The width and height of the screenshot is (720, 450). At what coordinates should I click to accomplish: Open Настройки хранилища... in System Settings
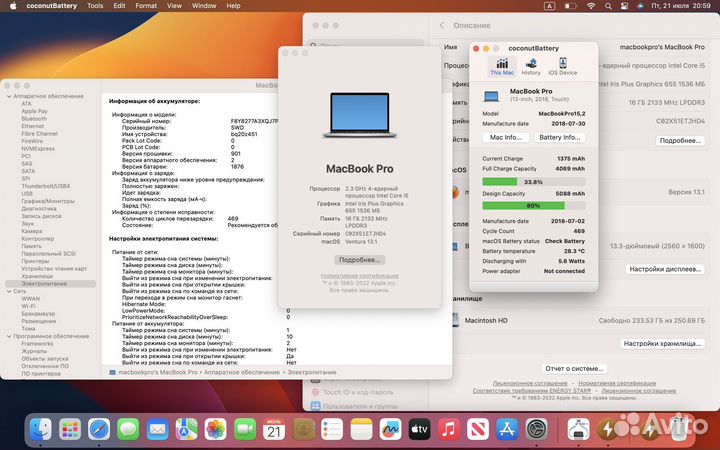(662, 343)
